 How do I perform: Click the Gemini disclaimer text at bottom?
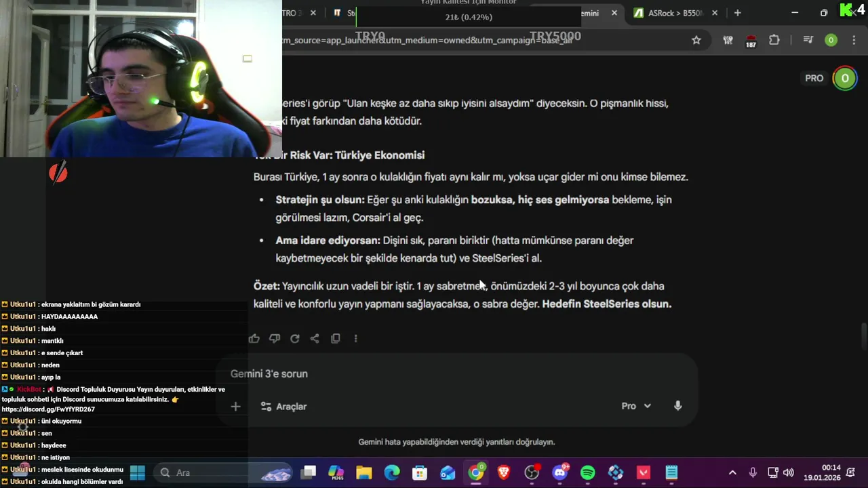[456, 442]
